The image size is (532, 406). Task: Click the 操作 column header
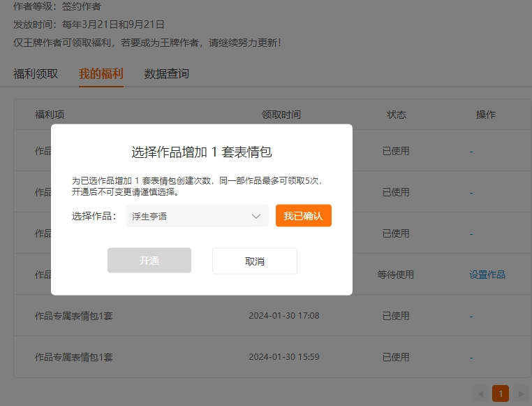pyautogui.click(x=485, y=115)
